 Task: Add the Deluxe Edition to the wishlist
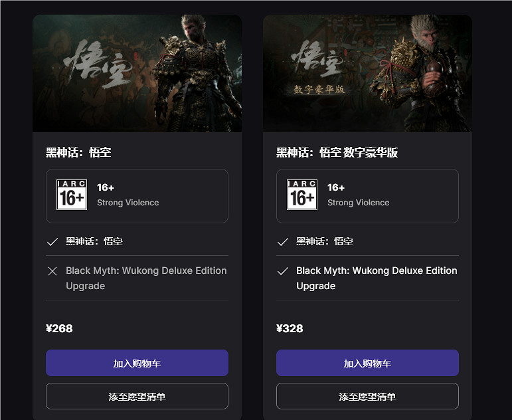click(367, 396)
